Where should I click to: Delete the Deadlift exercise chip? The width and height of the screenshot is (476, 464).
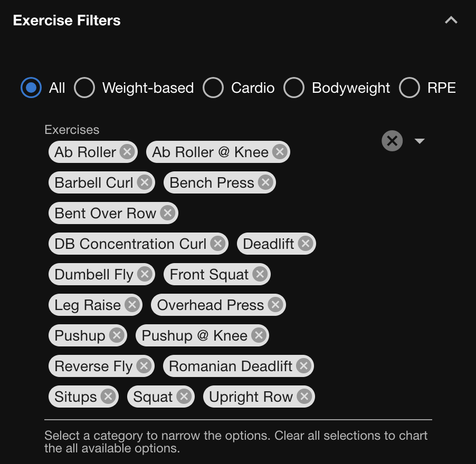305,244
